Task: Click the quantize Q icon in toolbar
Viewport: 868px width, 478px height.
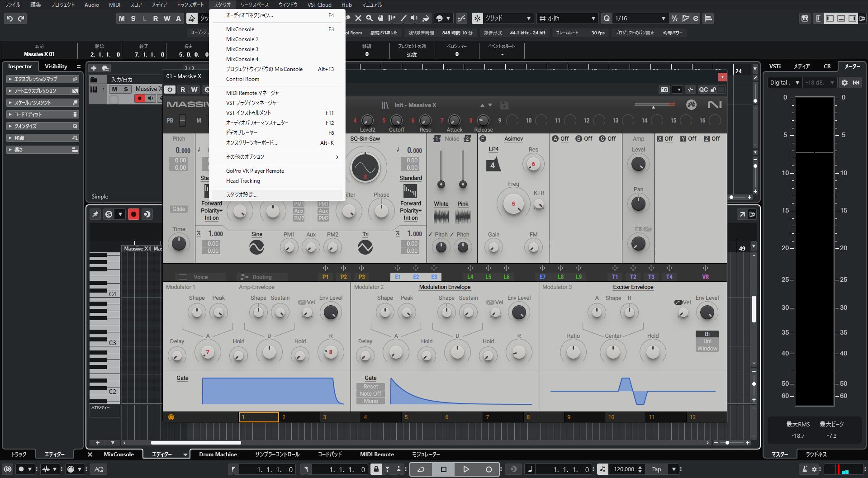Action: tap(607, 19)
